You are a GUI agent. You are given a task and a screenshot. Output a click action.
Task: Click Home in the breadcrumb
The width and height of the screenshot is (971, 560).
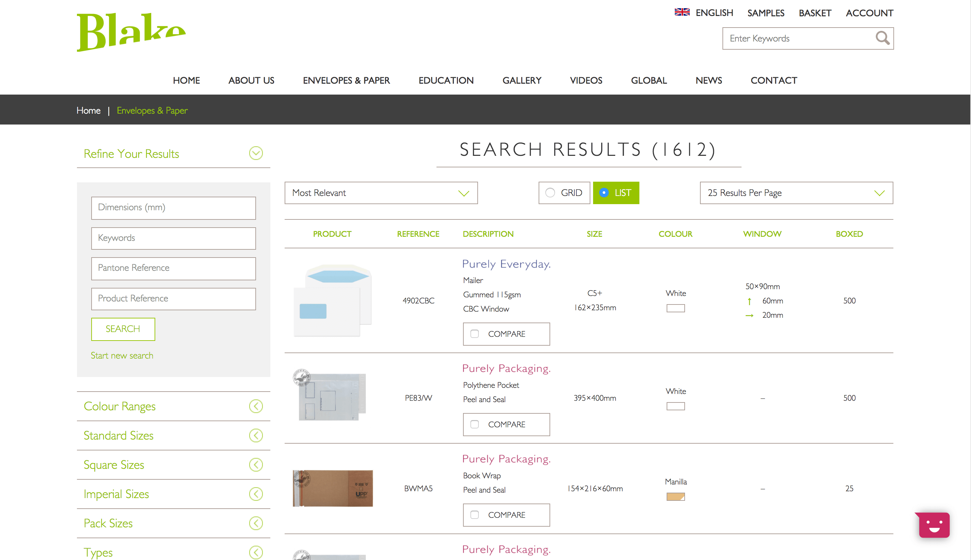click(89, 110)
